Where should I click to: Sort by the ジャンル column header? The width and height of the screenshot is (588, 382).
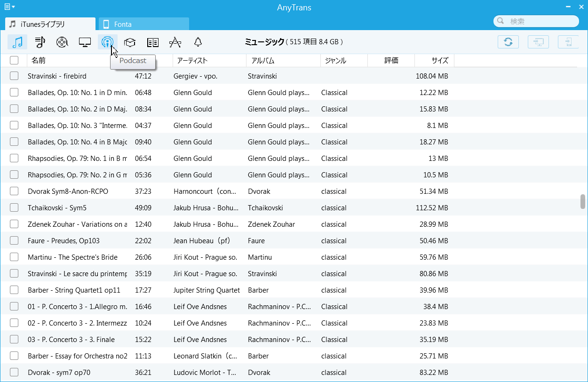click(336, 60)
